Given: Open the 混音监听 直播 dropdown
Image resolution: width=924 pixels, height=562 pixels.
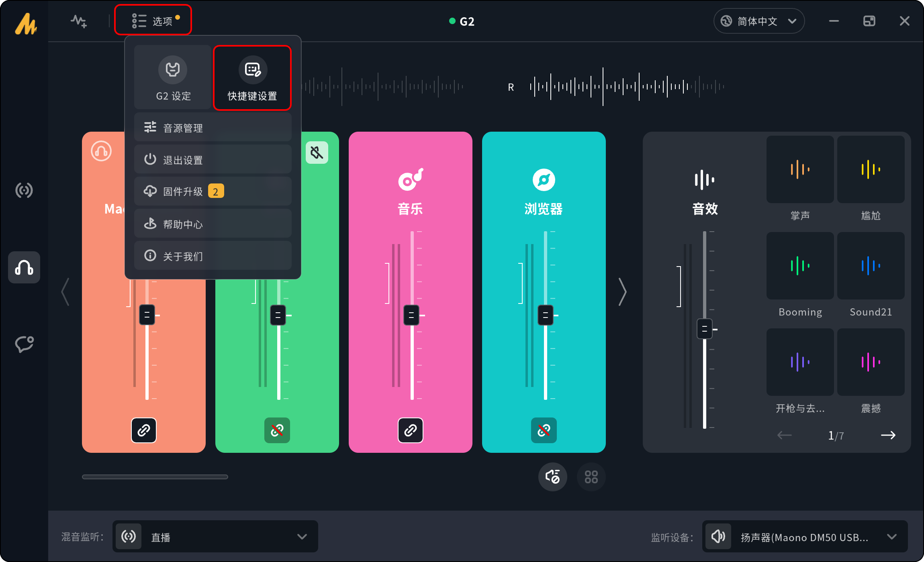Looking at the screenshot, I should [x=215, y=537].
